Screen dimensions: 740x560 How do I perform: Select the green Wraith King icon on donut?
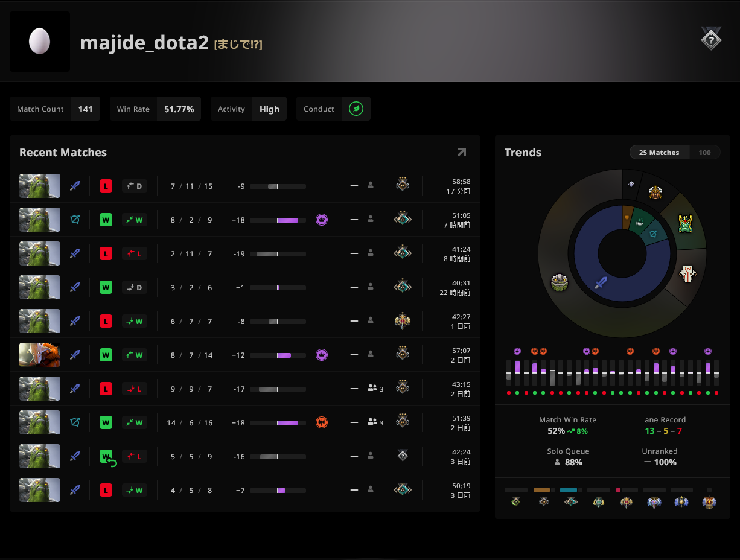tap(684, 223)
